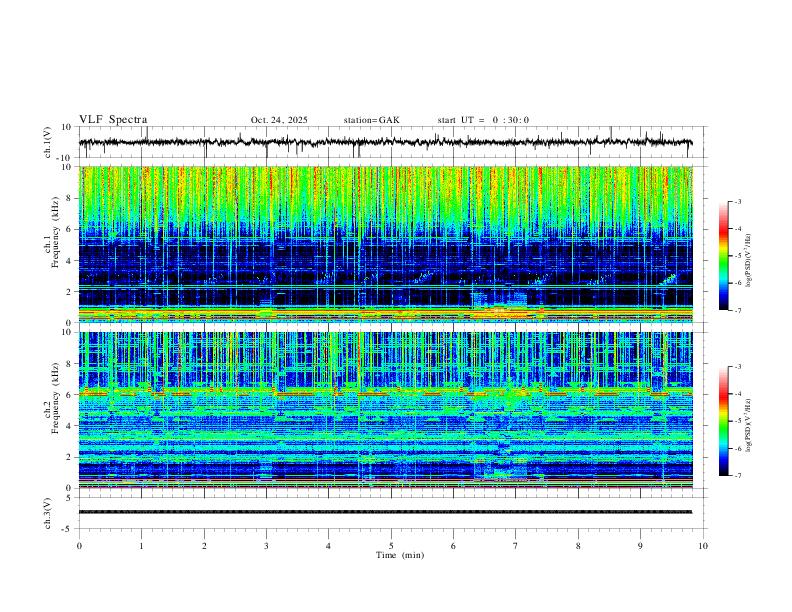The image size is (792, 612).
Task: Click the ch.3 voltage trace line
Action: pos(385,512)
